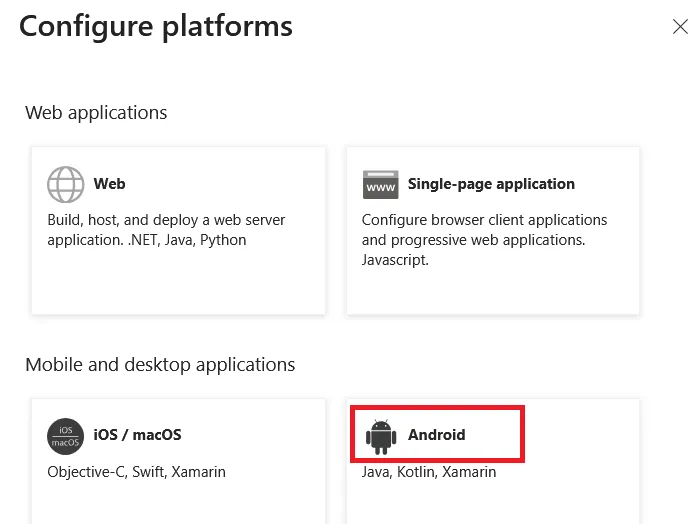Select the Web platform title

pyautogui.click(x=109, y=184)
